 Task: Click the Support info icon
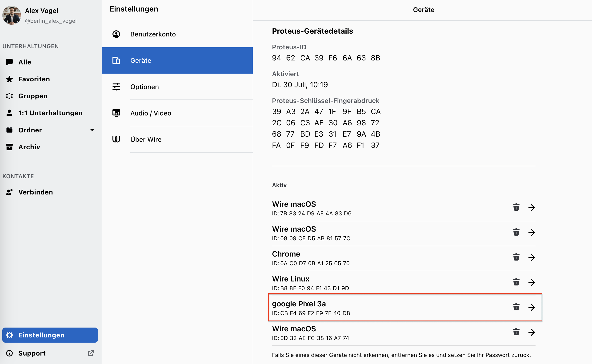tap(9, 353)
